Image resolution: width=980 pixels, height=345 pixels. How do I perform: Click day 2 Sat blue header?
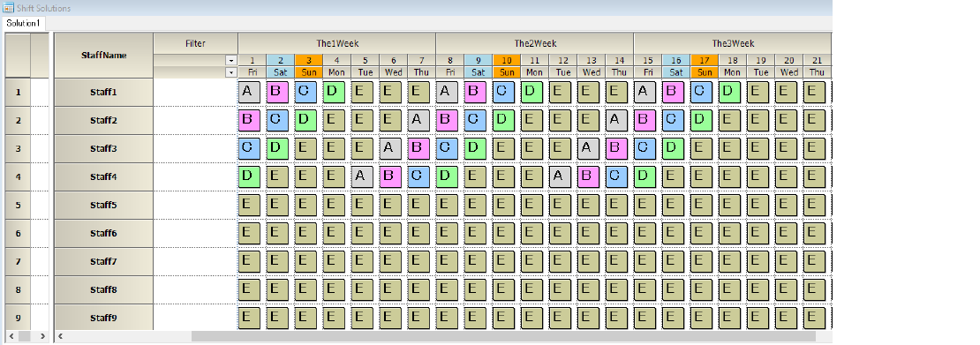click(280, 65)
